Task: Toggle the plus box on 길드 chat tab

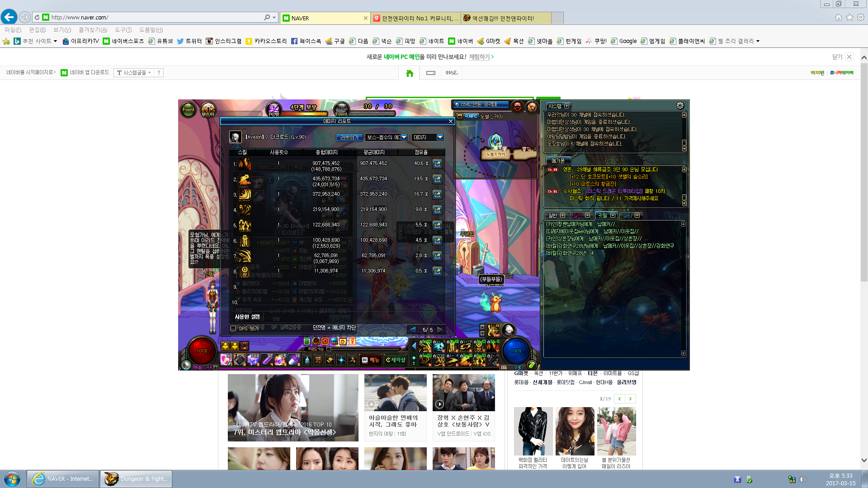Action: (x=587, y=216)
